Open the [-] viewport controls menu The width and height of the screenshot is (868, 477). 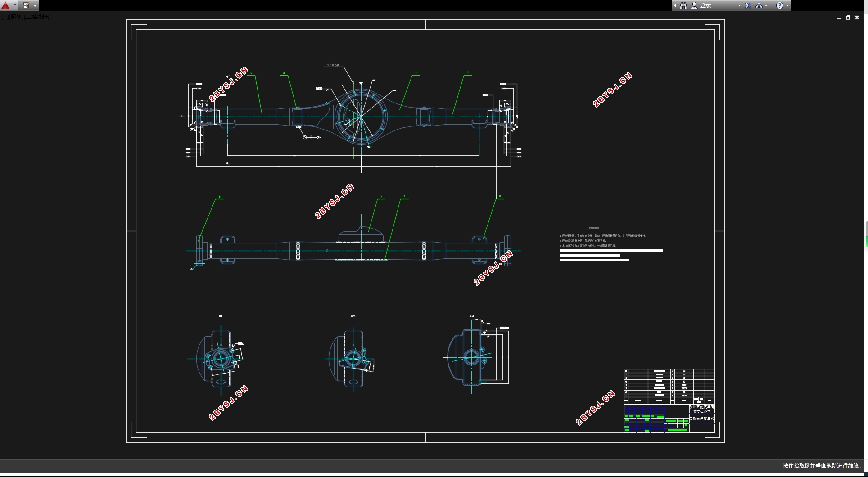pos(4,17)
